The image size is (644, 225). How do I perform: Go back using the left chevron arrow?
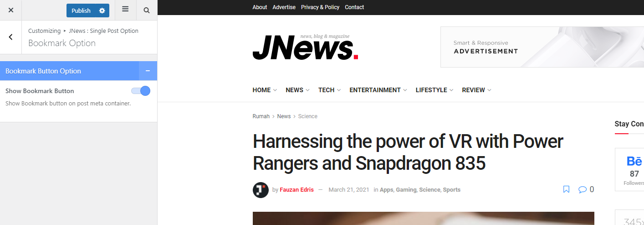(11, 37)
